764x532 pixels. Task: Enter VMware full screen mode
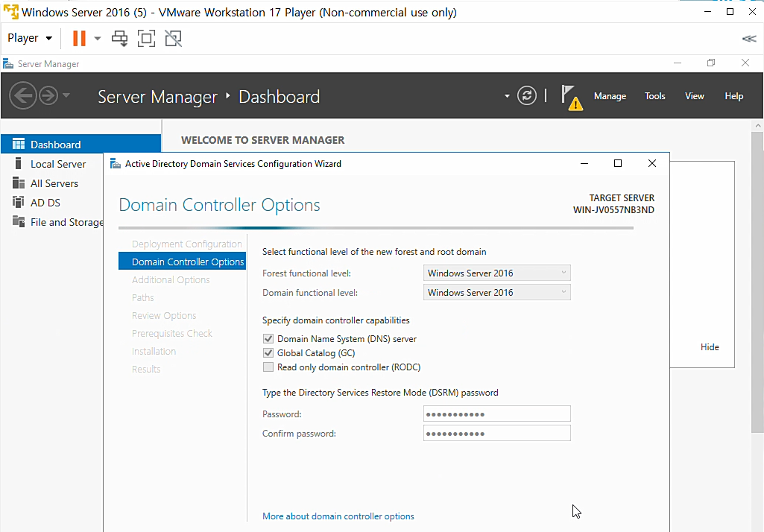tap(146, 38)
